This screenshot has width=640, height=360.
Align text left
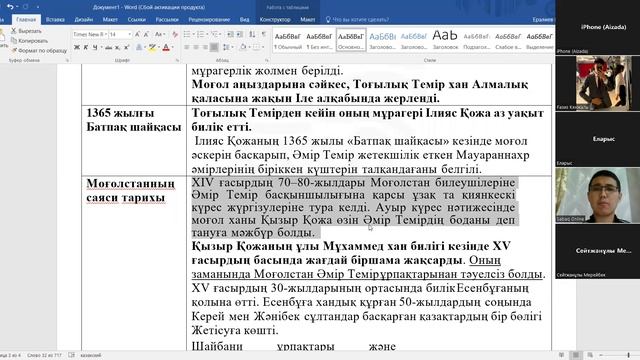point(187,47)
